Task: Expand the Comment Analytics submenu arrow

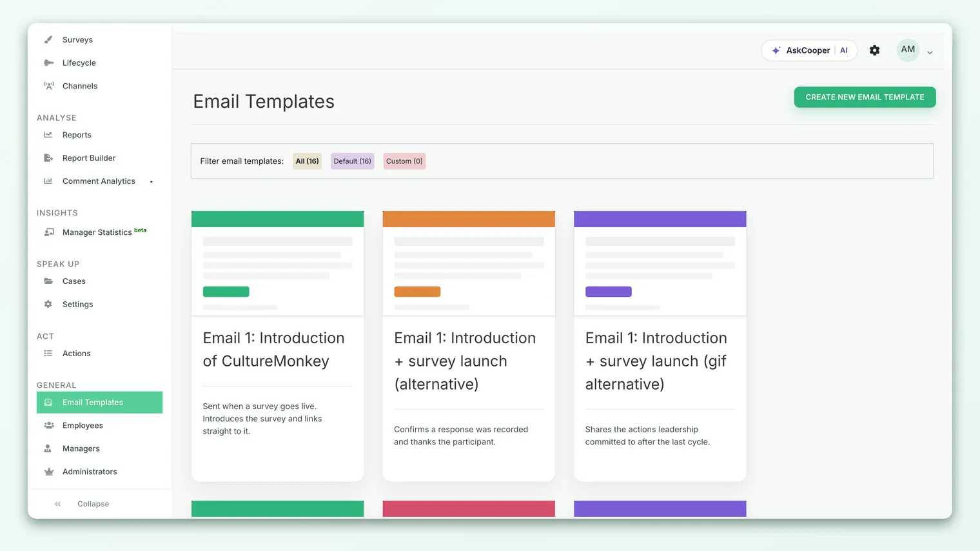Action: [x=152, y=182]
